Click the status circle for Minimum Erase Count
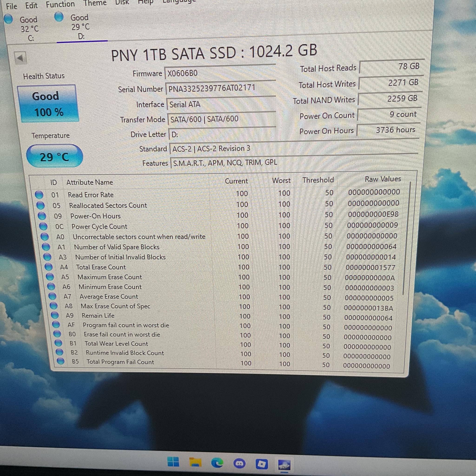Image resolution: width=476 pixels, height=476 pixels. (x=51, y=287)
